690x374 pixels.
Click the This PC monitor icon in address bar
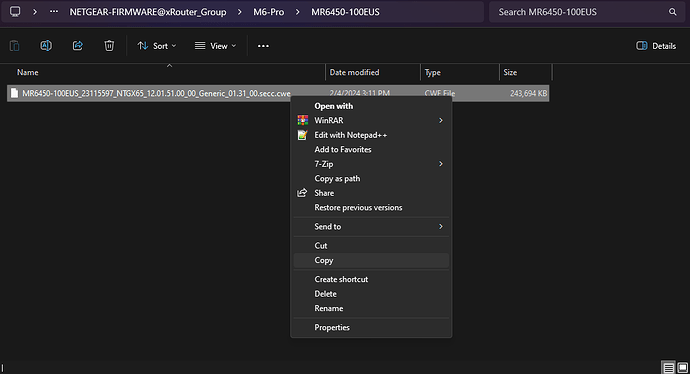pyautogui.click(x=15, y=12)
